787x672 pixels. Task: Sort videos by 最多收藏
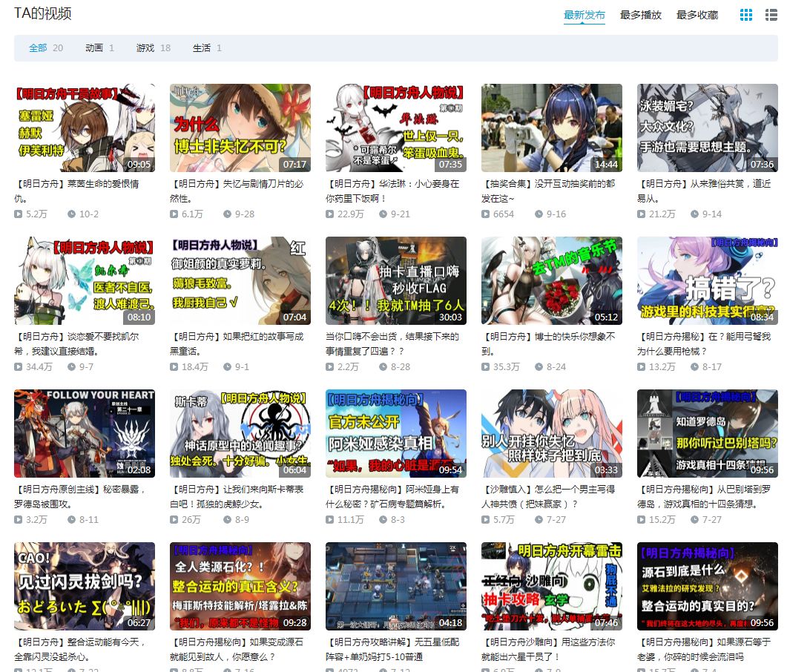coord(697,15)
